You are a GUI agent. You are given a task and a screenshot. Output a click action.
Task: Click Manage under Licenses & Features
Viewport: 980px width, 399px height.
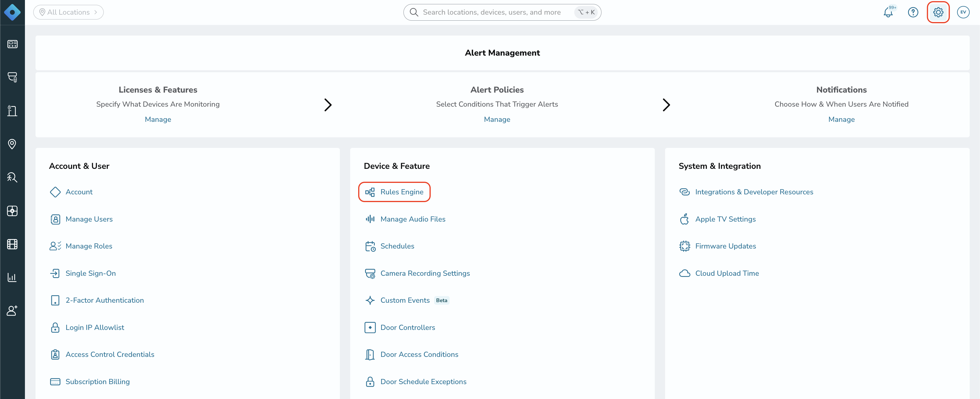pos(158,119)
